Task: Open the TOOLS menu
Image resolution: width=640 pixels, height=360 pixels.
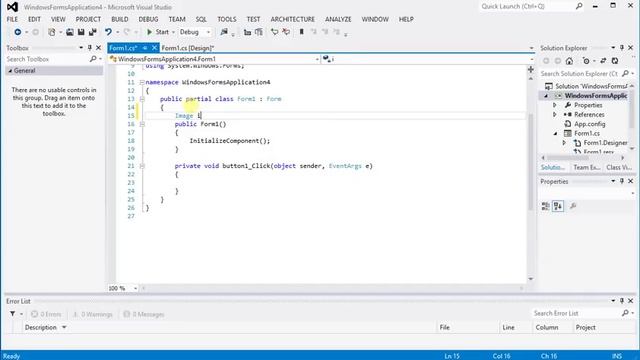Action: (227, 19)
